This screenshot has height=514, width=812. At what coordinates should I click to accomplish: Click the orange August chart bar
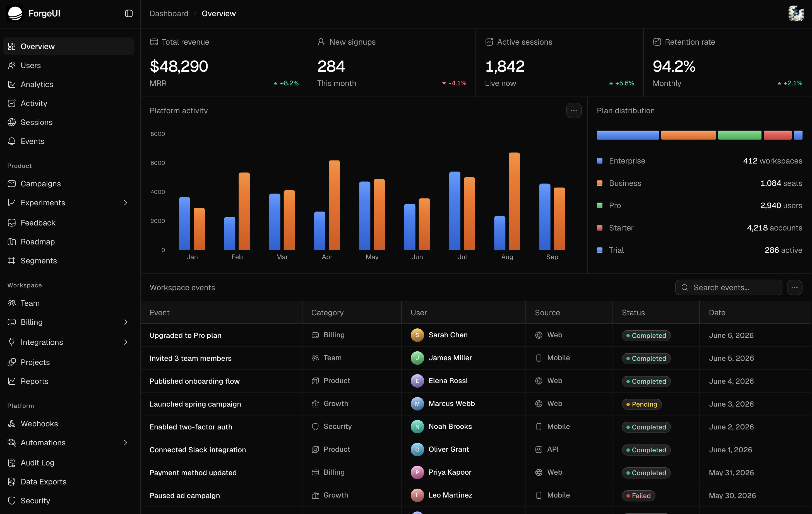tap(514, 201)
